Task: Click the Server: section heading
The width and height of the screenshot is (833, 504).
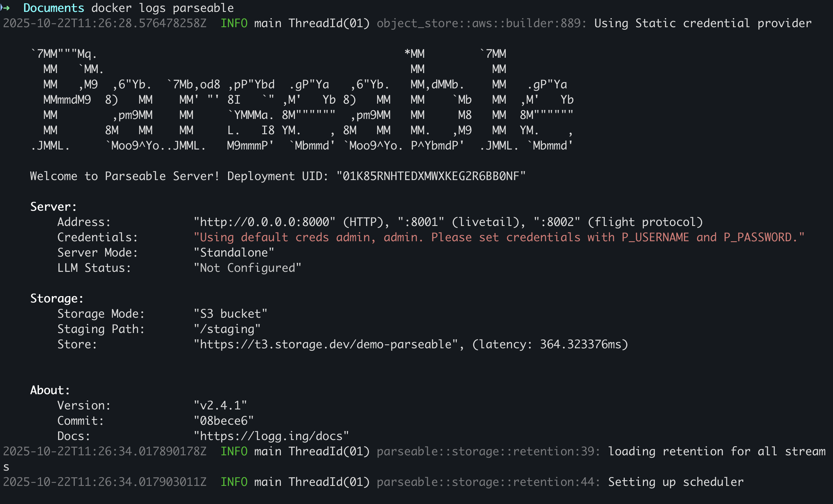Action: [x=54, y=207]
